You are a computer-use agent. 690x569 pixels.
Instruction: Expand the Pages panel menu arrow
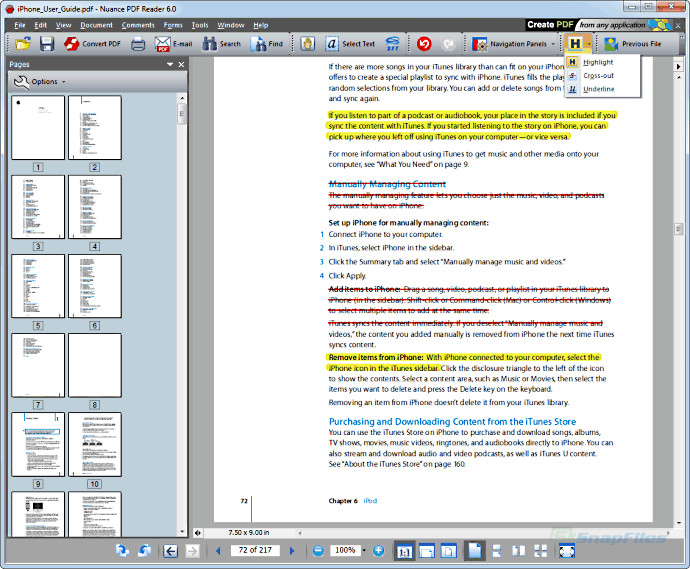170,64
